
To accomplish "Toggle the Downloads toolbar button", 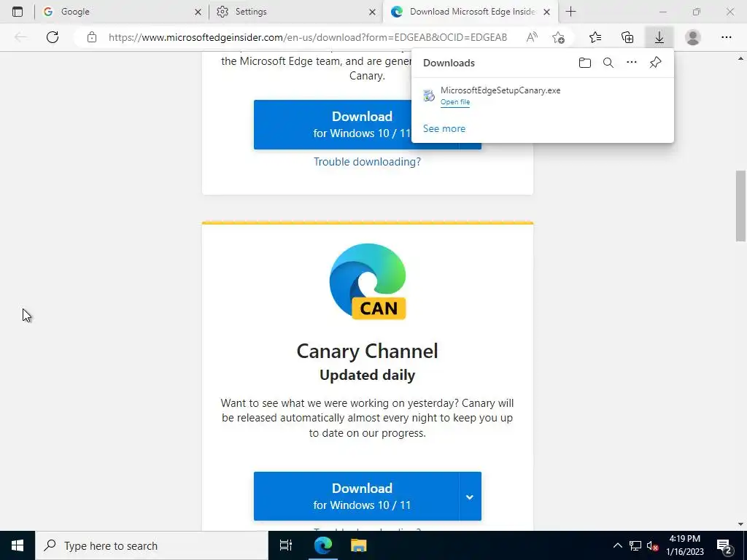I will pos(659,37).
